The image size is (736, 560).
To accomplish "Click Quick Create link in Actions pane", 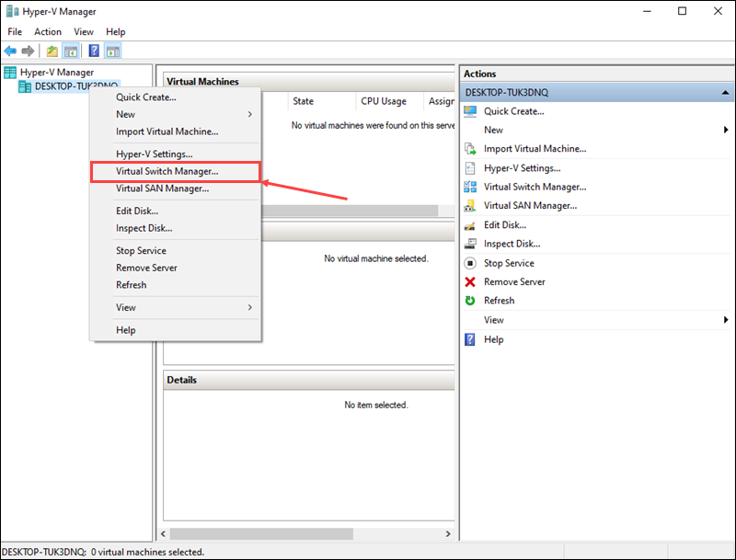I will [514, 111].
